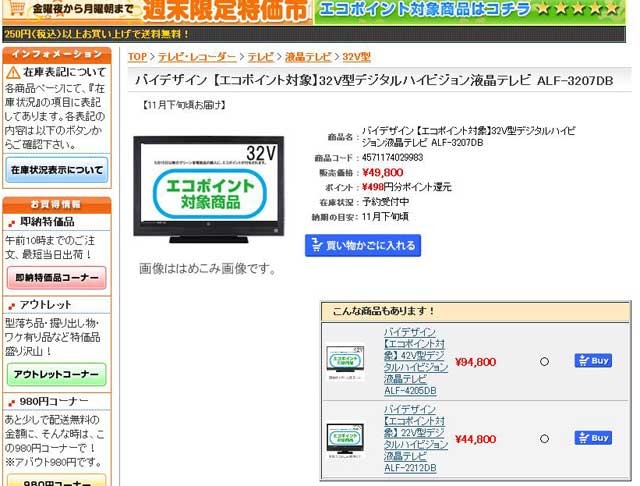
Task: Click the 32V TV product image
Action: 209,190
